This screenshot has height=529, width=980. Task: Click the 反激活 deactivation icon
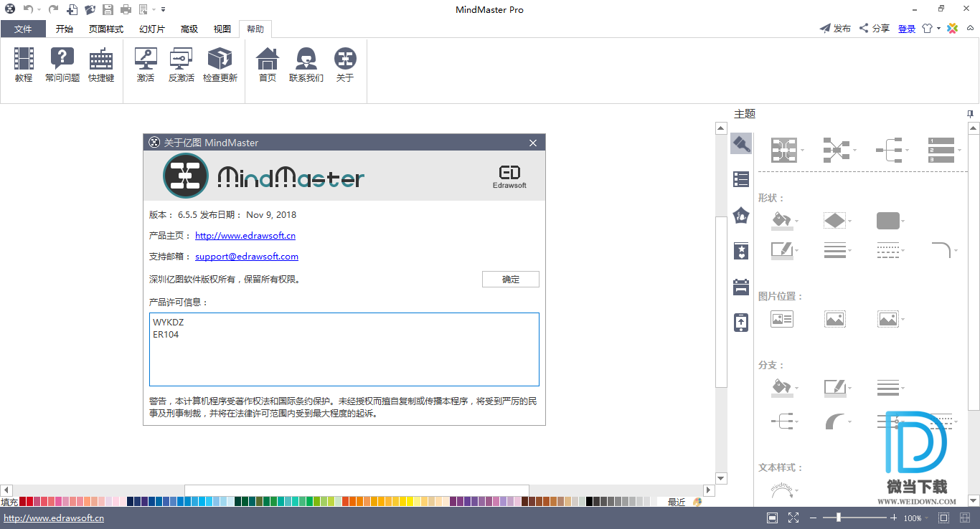tap(181, 65)
